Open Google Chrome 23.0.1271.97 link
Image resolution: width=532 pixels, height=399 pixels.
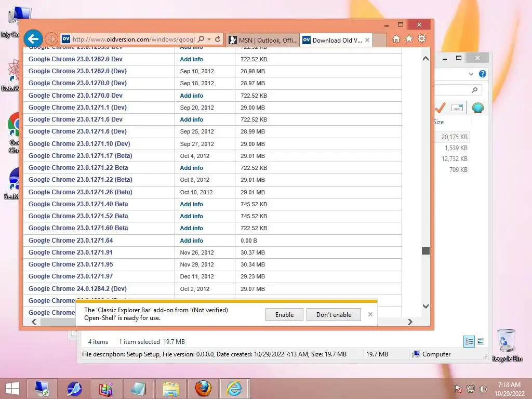pos(71,276)
